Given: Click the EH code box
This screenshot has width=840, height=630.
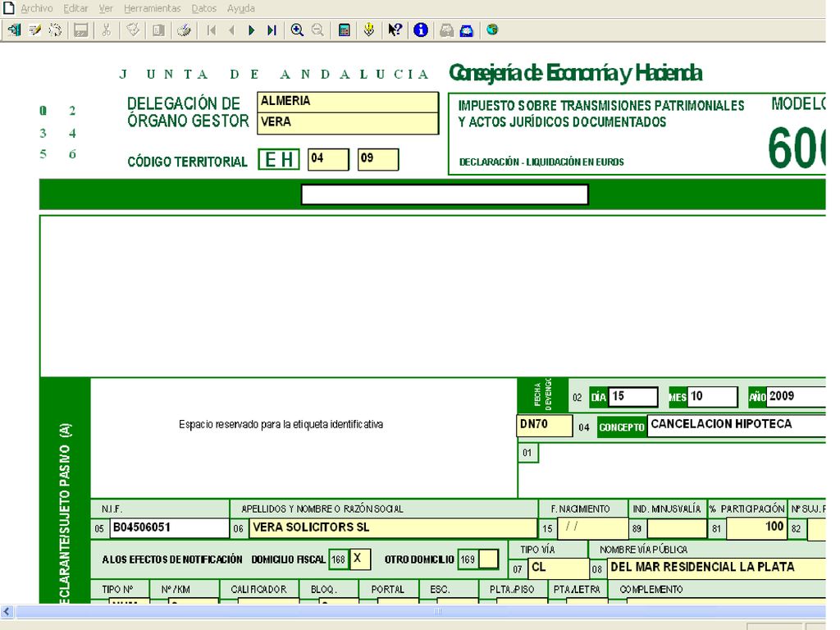Looking at the screenshot, I should [279, 160].
